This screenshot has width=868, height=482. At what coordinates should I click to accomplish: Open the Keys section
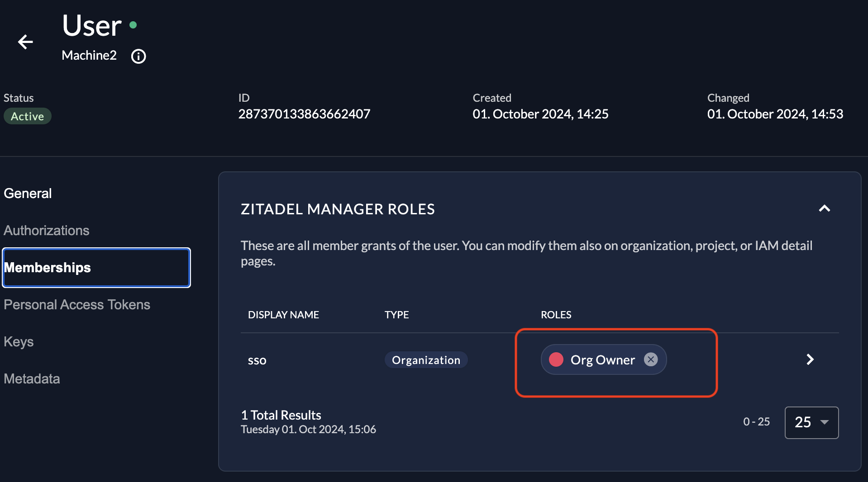(19, 342)
